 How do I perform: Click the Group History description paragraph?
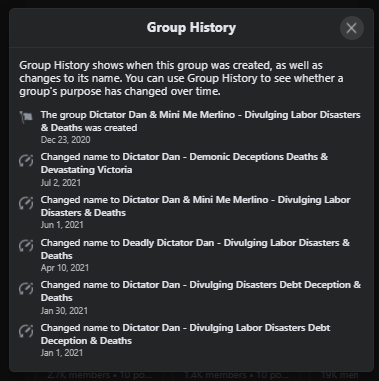tap(181, 78)
